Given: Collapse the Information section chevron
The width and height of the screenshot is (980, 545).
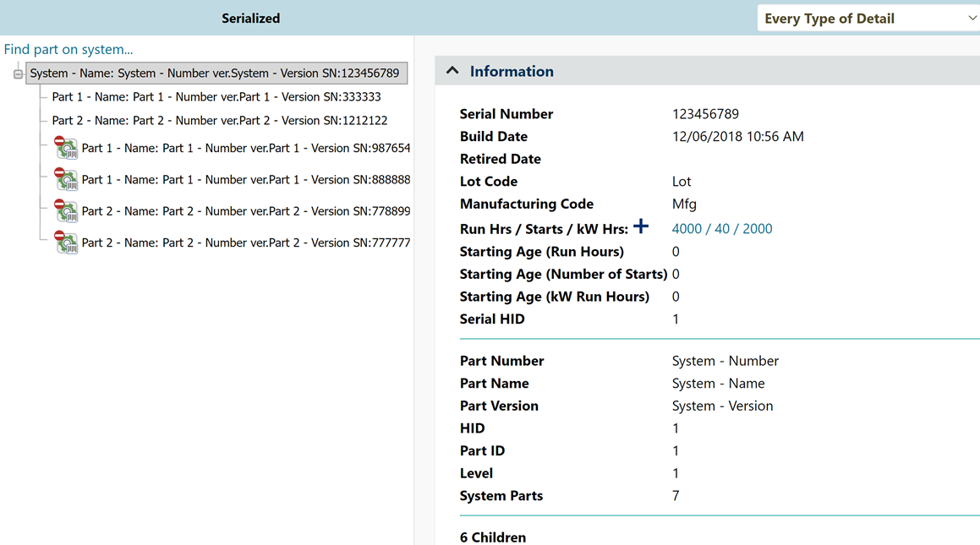Looking at the screenshot, I should (452, 71).
